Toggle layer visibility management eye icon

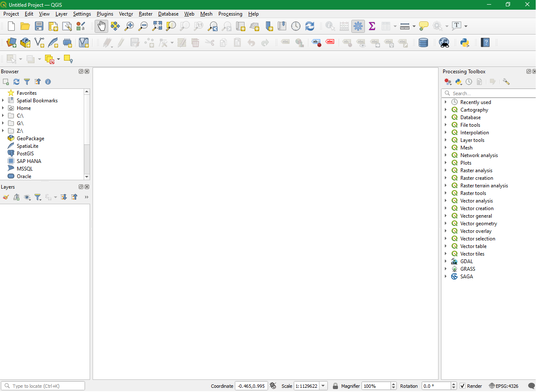(27, 197)
